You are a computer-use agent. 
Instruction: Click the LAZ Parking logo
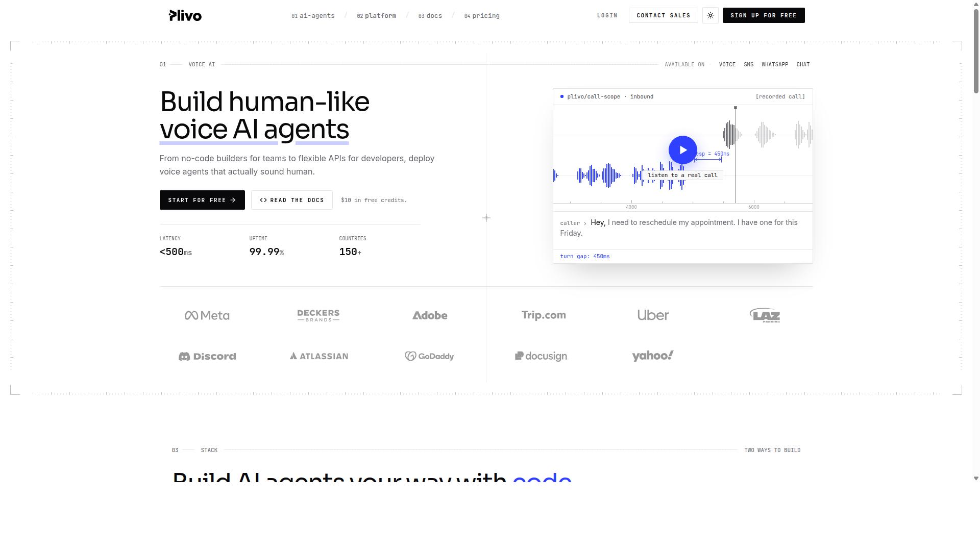click(x=765, y=315)
